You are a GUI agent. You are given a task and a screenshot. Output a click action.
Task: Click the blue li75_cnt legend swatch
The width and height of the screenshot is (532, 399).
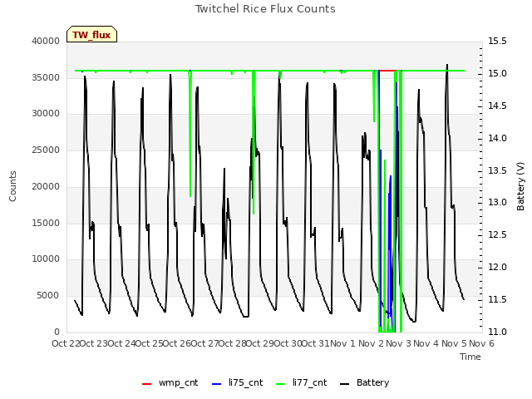click(216, 384)
